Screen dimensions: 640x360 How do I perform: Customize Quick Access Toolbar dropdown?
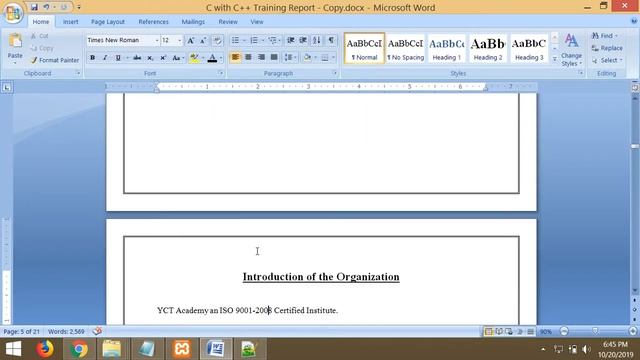click(79, 7)
